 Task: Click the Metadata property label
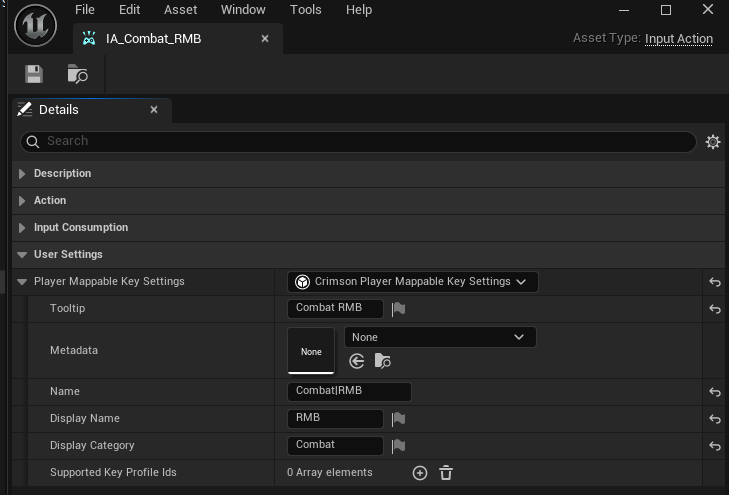74,350
